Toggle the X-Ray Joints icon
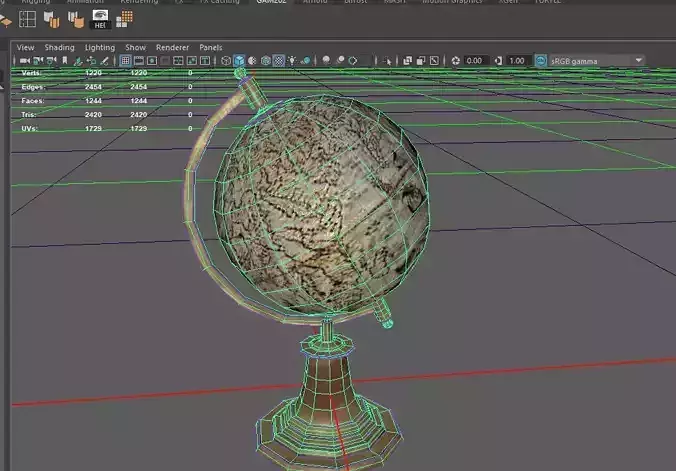The image size is (676, 471). [434, 61]
